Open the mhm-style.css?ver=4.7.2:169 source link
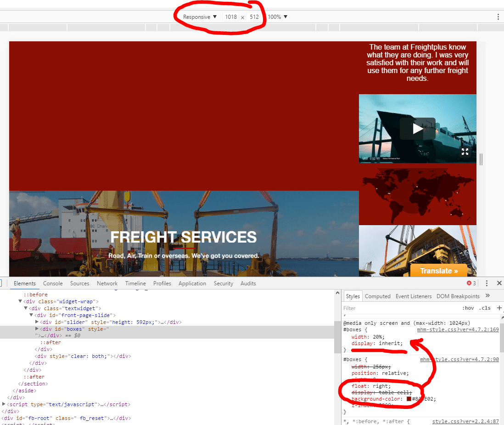This screenshot has width=504, height=425. tap(457, 329)
